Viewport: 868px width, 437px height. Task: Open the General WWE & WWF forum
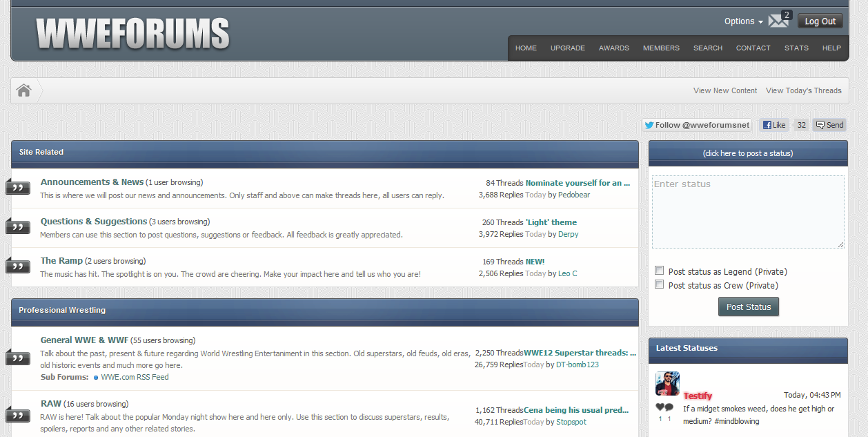[84, 340]
